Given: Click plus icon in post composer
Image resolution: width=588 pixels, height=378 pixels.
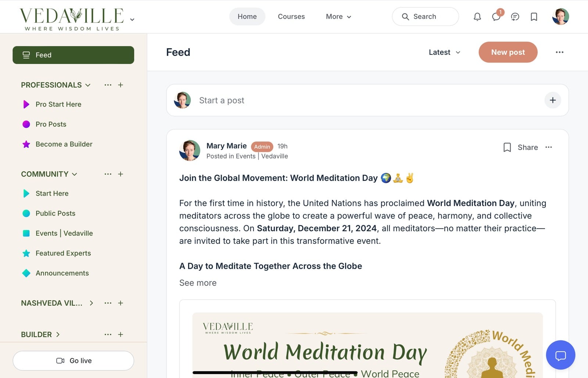Looking at the screenshot, I should pyautogui.click(x=553, y=100).
